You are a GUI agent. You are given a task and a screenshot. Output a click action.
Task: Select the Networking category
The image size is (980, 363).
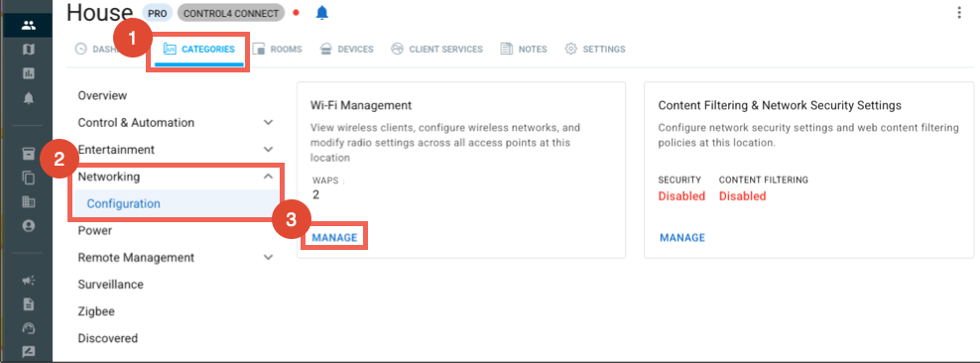[x=109, y=177]
